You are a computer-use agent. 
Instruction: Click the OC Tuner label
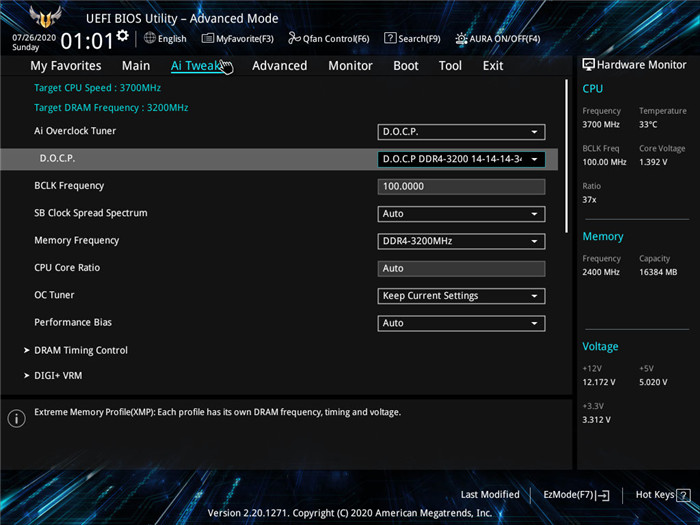[x=54, y=295]
